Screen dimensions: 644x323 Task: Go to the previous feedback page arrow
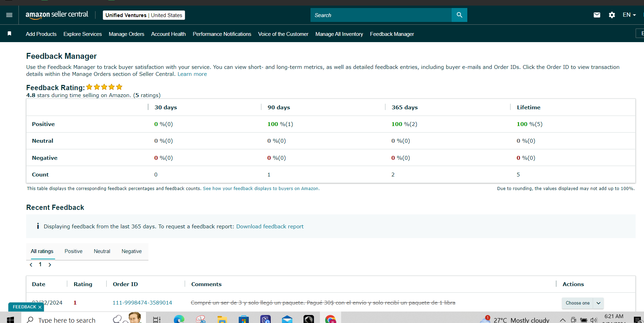31,265
